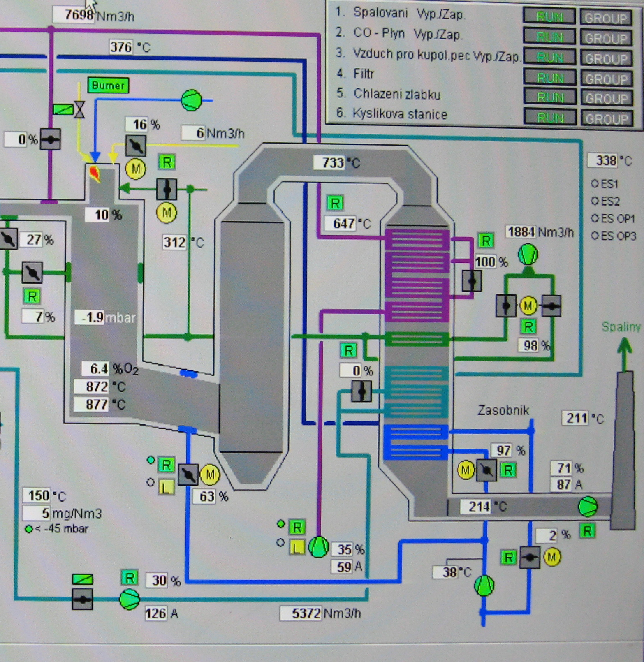Click the fan icon on the burner air line
Viewport: 644px width, 662px height.
point(191,100)
